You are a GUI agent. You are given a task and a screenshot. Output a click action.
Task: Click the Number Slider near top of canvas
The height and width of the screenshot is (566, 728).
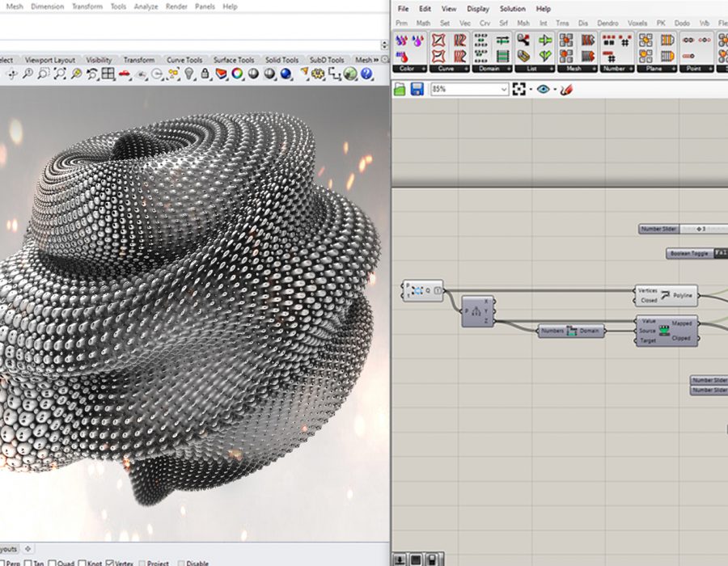683,229
